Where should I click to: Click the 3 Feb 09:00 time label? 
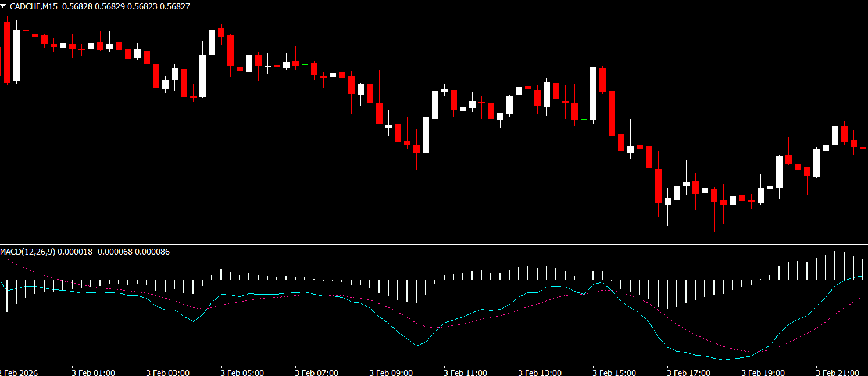click(391, 372)
